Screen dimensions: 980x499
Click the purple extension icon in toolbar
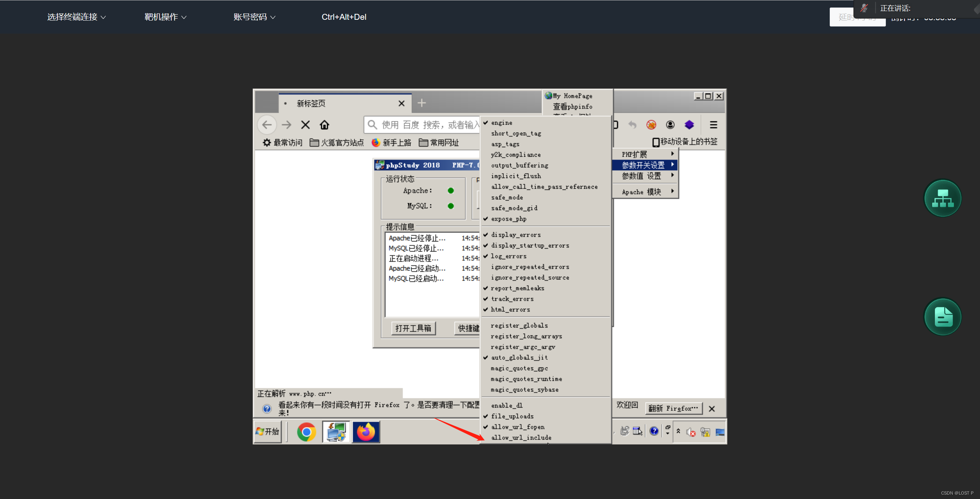[689, 125]
